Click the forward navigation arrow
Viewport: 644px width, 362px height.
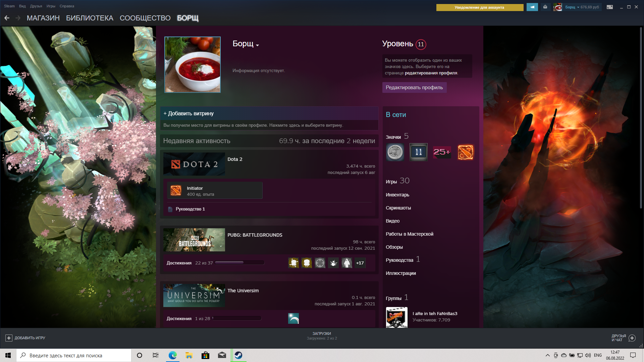coord(18,18)
